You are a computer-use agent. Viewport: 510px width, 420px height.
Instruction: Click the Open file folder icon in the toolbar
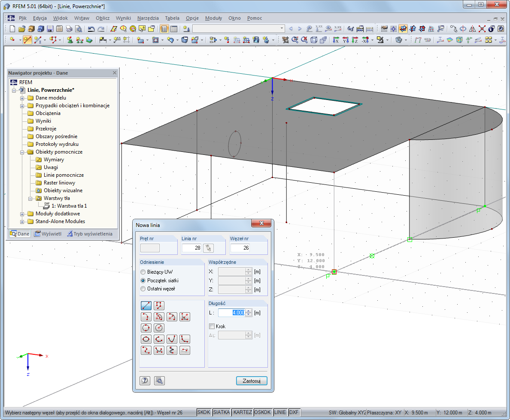click(x=21, y=29)
